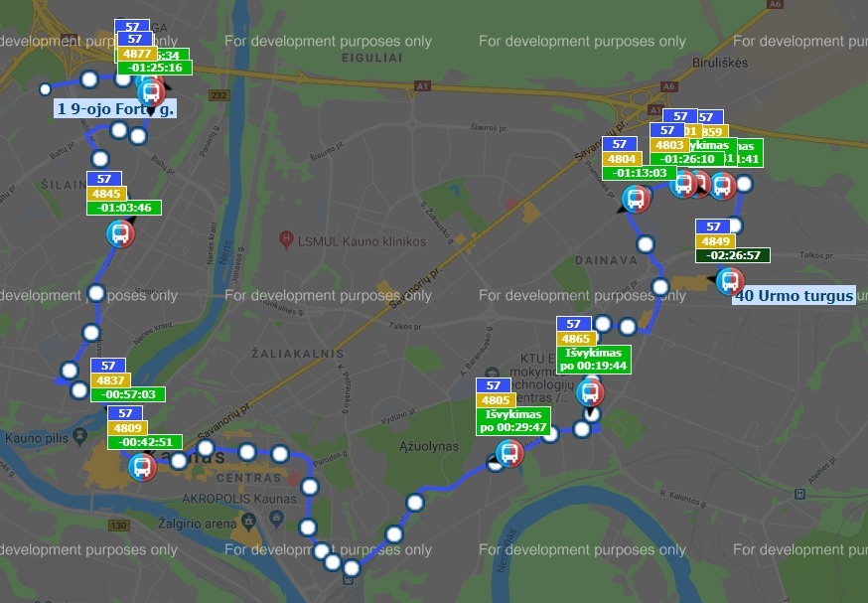Viewport: 868px width, 603px height.
Task: Click the green -01:03:46 time label
Action: (124, 208)
